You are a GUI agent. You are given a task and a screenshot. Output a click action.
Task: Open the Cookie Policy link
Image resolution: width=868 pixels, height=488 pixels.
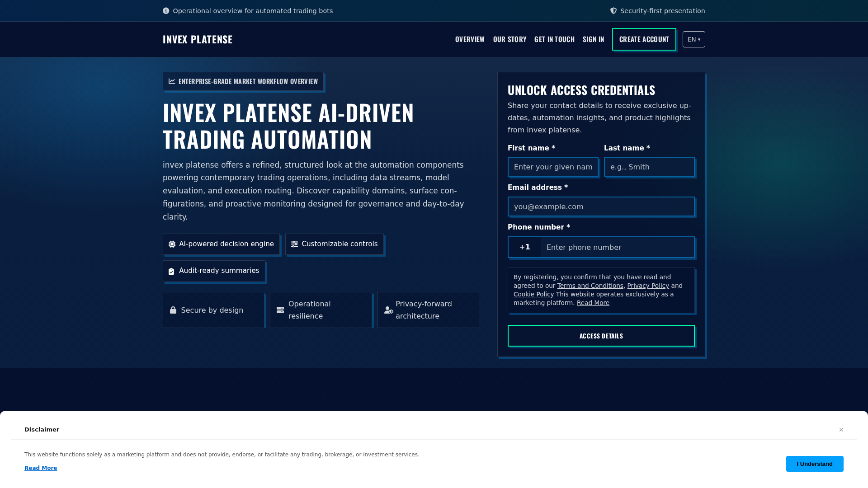[533, 294]
